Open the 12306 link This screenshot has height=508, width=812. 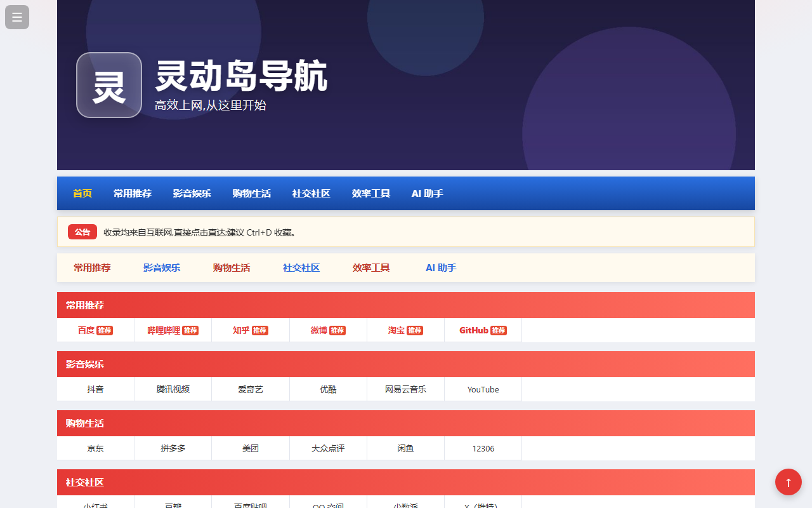483,448
